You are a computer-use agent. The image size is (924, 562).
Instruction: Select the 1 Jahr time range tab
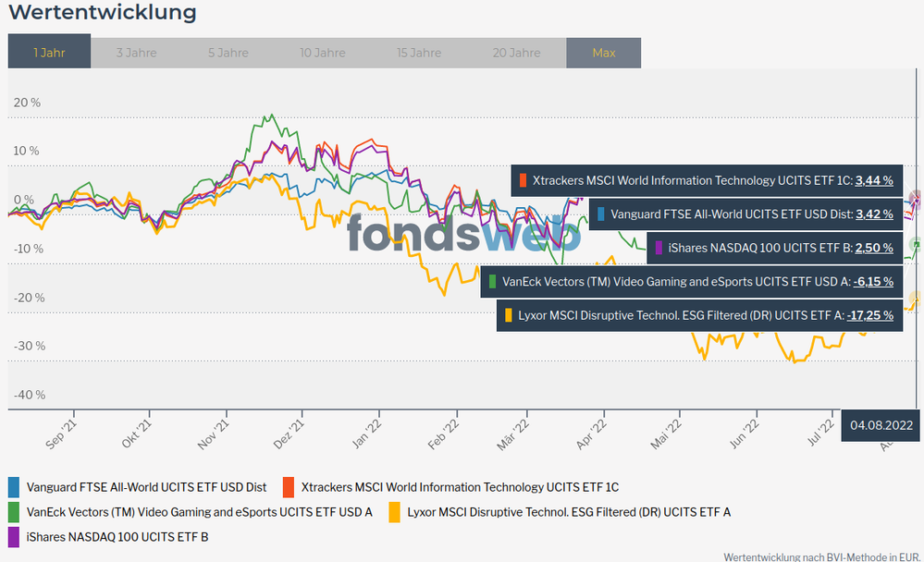49,53
